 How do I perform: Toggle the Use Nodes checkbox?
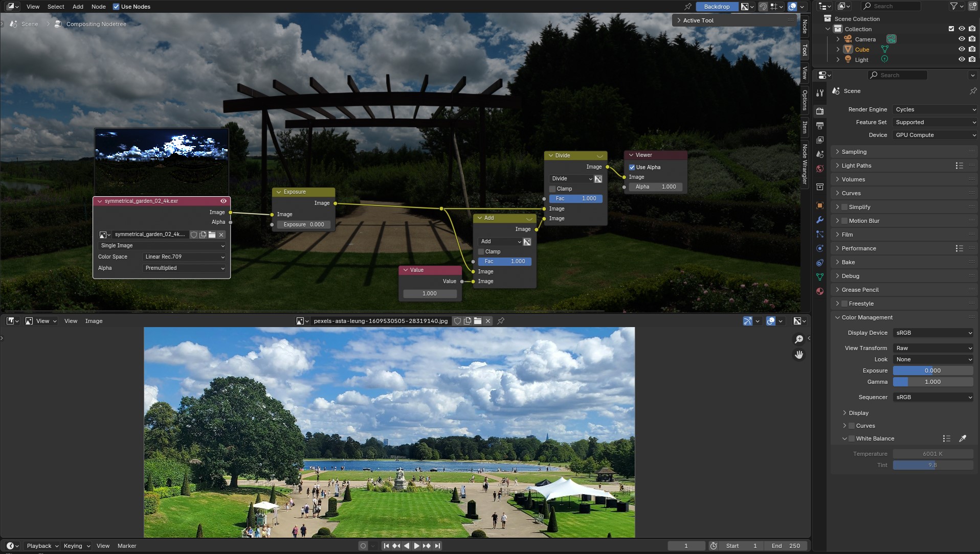[x=116, y=7]
